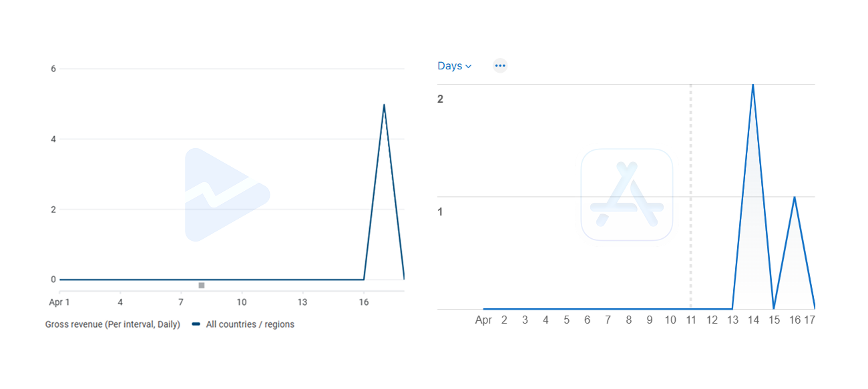This screenshot has height=389, width=868.
Task: Expand the chart options via the ellipsis menu
Action: [x=500, y=65]
